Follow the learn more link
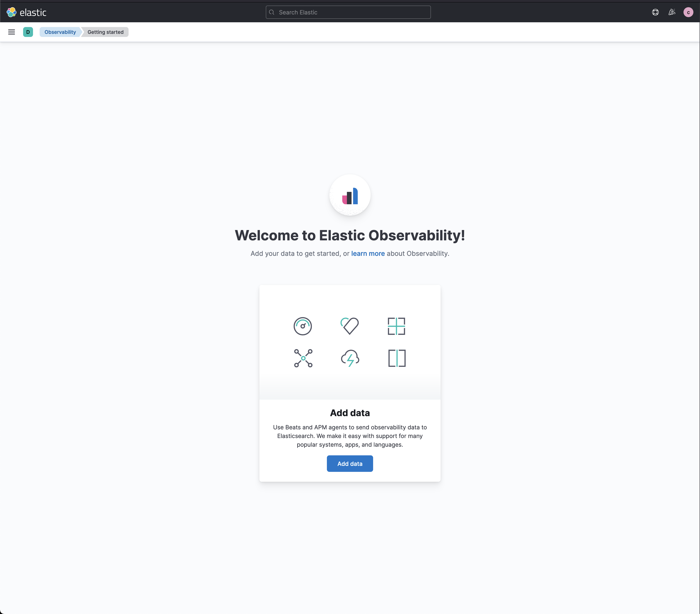The height and width of the screenshot is (614, 700). [368, 253]
